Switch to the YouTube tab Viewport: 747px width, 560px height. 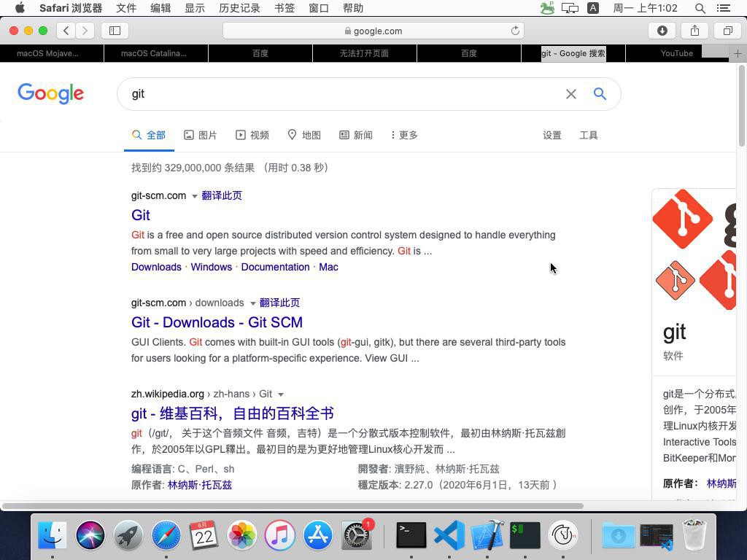tap(677, 53)
